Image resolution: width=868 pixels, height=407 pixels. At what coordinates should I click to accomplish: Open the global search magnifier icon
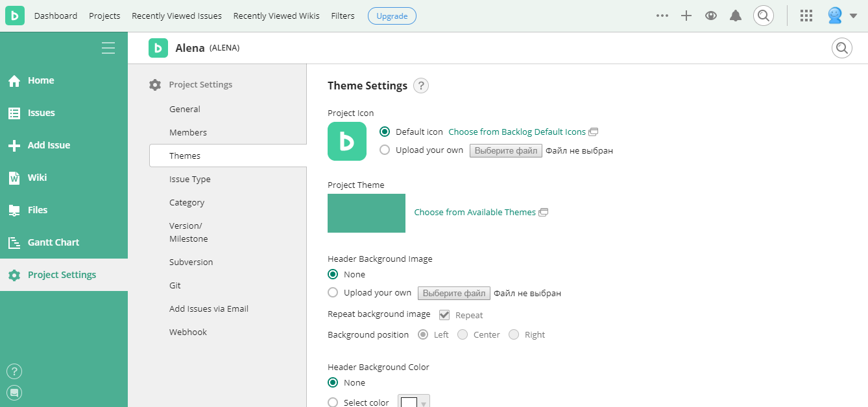click(x=764, y=16)
